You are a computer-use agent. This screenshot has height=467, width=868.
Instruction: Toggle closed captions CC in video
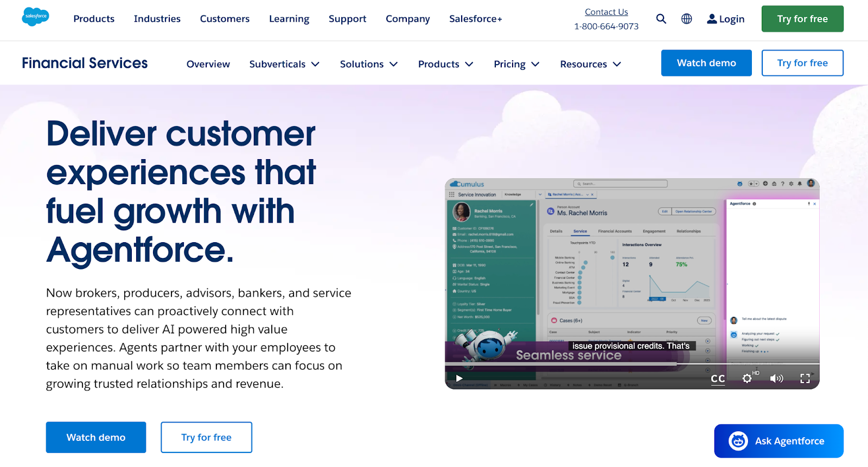click(718, 378)
